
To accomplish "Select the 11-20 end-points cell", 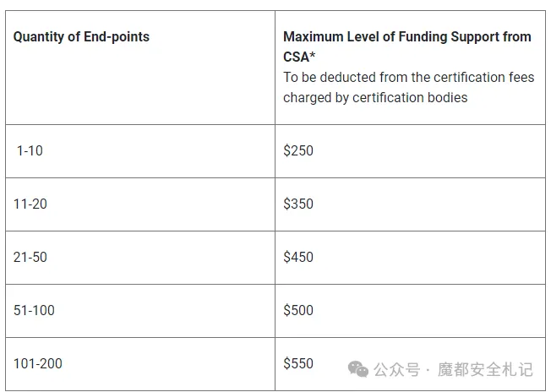I will click(x=140, y=204).
